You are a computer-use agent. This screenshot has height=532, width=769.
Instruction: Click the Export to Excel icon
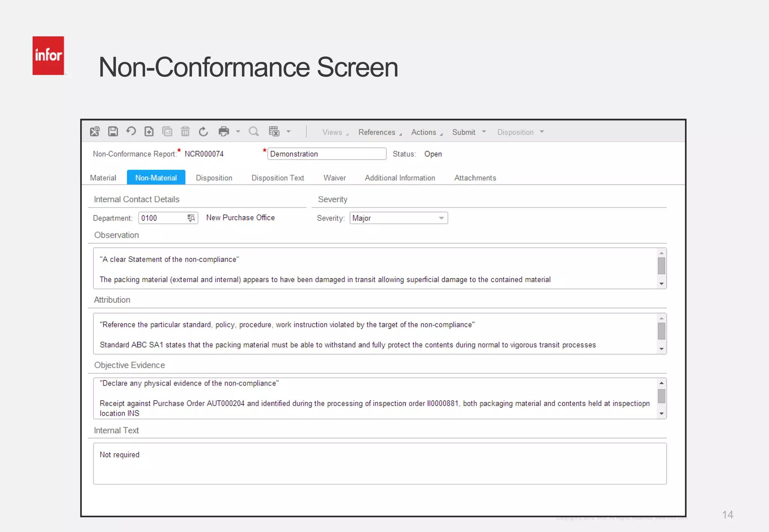(274, 132)
